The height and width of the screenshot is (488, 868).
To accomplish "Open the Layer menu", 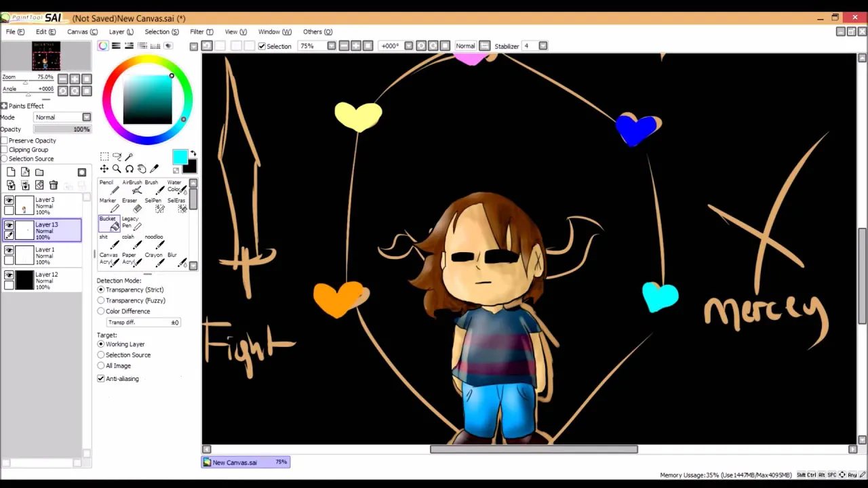I will [121, 32].
